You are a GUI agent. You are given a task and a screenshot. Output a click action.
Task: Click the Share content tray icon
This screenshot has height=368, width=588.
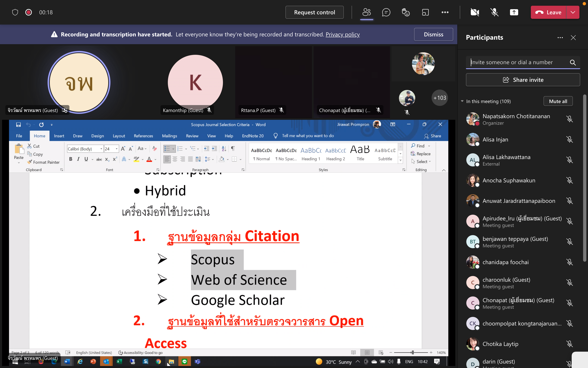click(x=514, y=12)
